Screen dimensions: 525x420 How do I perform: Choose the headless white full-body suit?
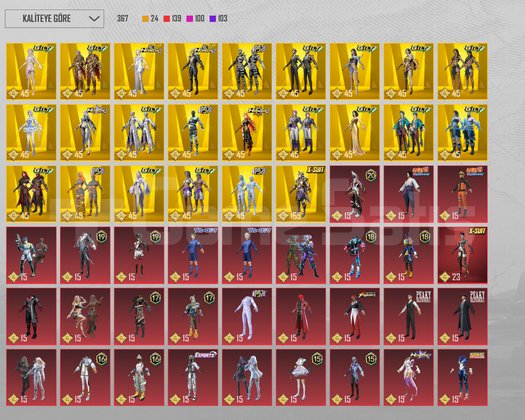pos(246,317)
